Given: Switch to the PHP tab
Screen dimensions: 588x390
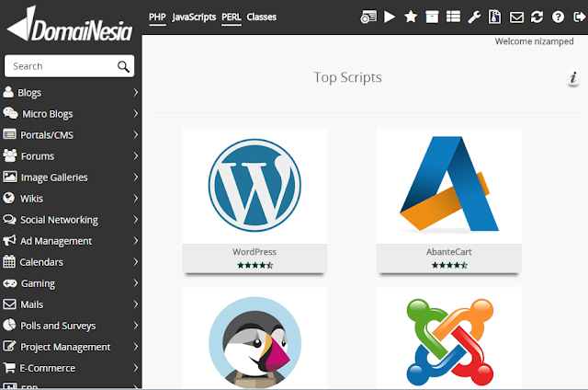Looking at the screenshot, I should (x=157, y=17).
